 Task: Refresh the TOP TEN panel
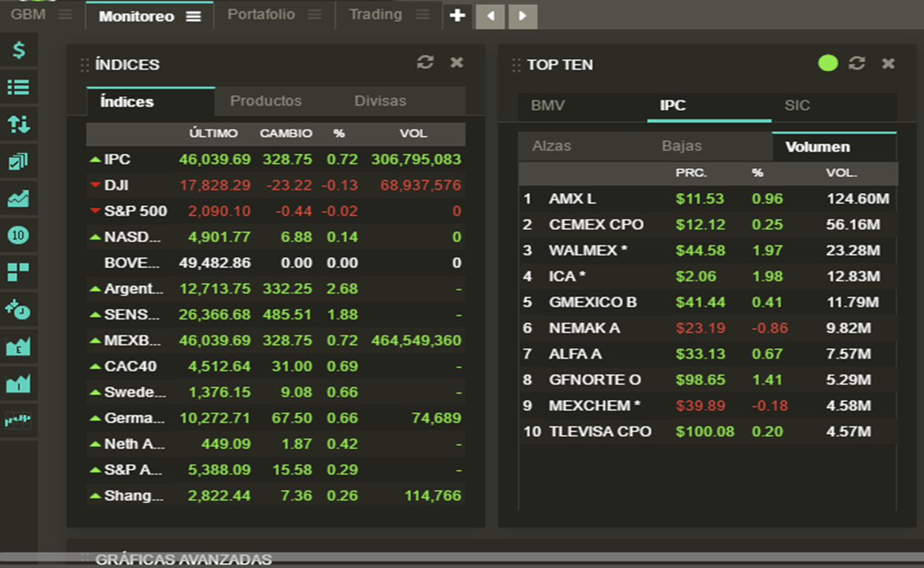[x=857, y=64]
